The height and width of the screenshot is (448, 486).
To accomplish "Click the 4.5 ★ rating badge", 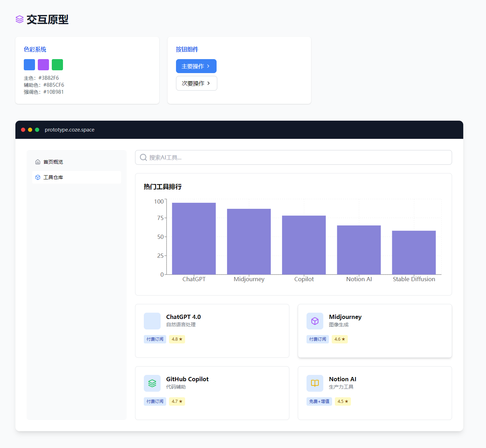I will coord(343,401).
